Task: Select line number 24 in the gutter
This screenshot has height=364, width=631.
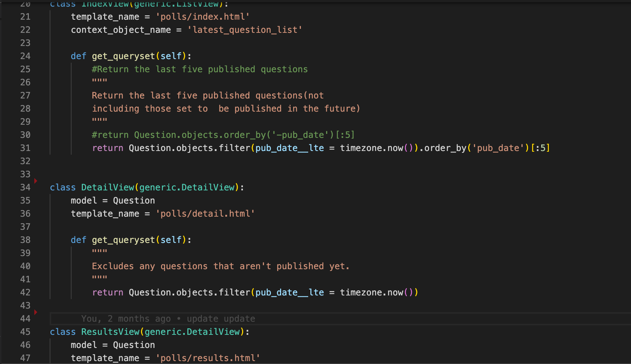Action: [x=25, y=56]
